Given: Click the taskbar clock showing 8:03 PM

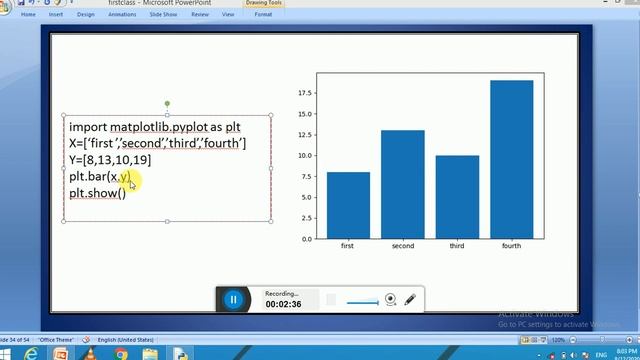Looking at the screenshot, I should coord(627,354).
